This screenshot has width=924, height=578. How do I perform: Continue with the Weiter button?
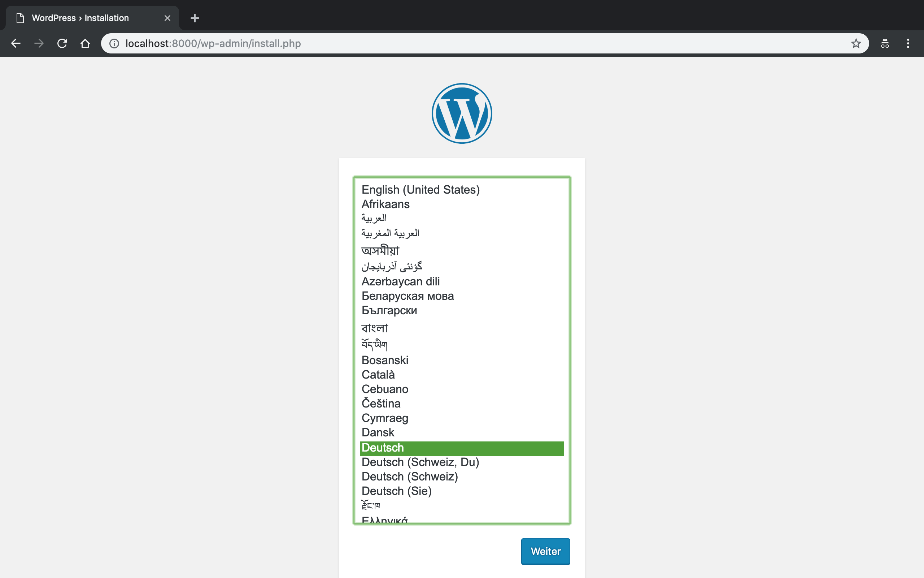(545, 551)
